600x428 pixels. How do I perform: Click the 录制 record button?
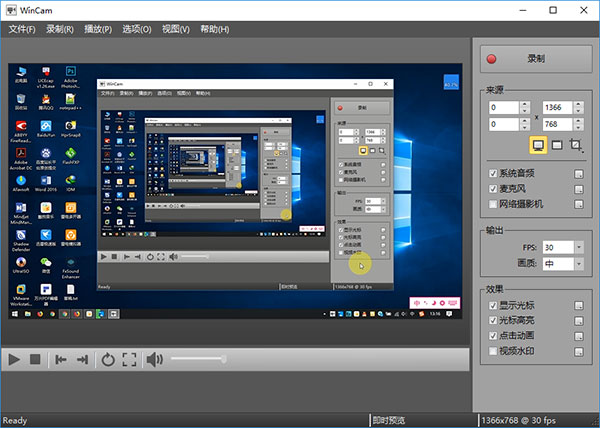534,59
